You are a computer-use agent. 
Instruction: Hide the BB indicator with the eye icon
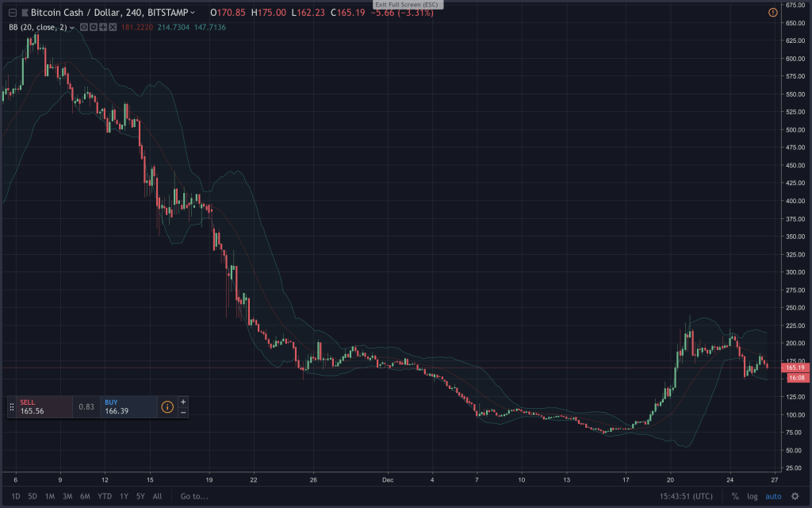tap(84, 27)
